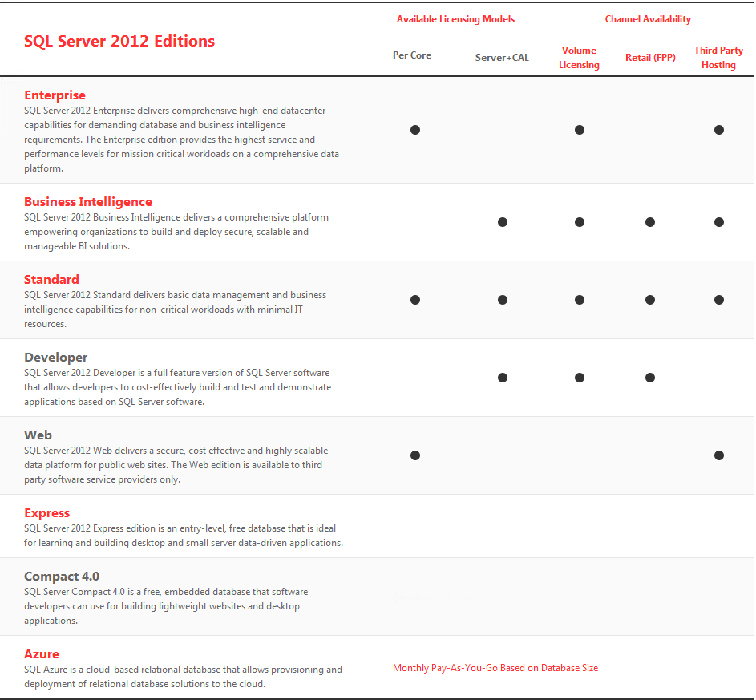Click the Express edition description paragraph
756x700 pixels.
click(184, 535)
